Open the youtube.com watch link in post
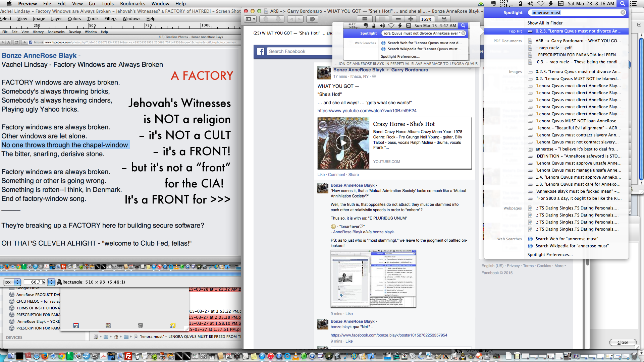The height and width of the screenshot is (362, 644). coord(367,111)
